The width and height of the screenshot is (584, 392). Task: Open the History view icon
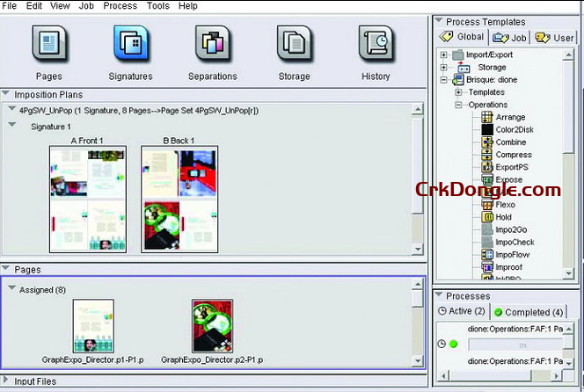point(376,43)
